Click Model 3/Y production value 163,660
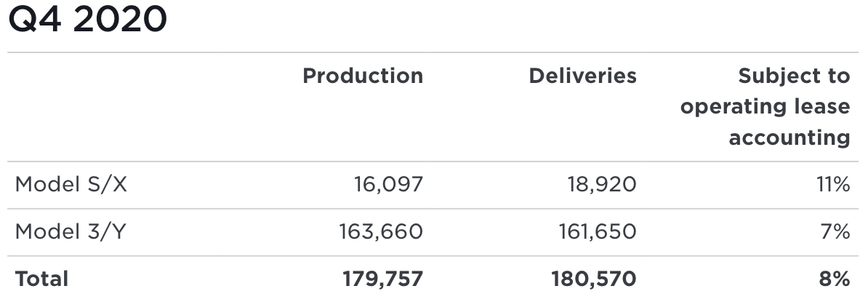The image size is (868, 294). [x=381, y=231]
